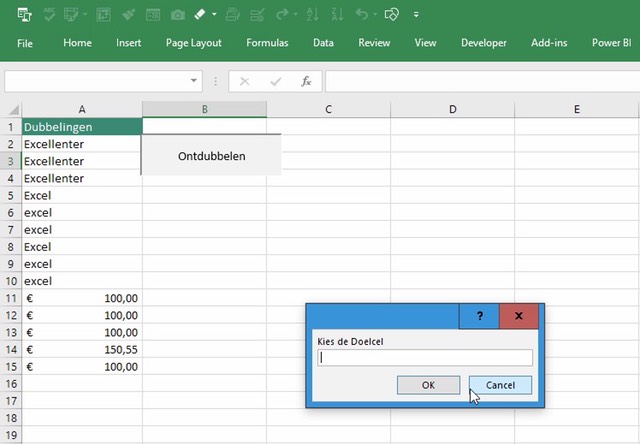Confirm the dialog with OK
This screenshot has height=444, width=640.
coord(429,385)
